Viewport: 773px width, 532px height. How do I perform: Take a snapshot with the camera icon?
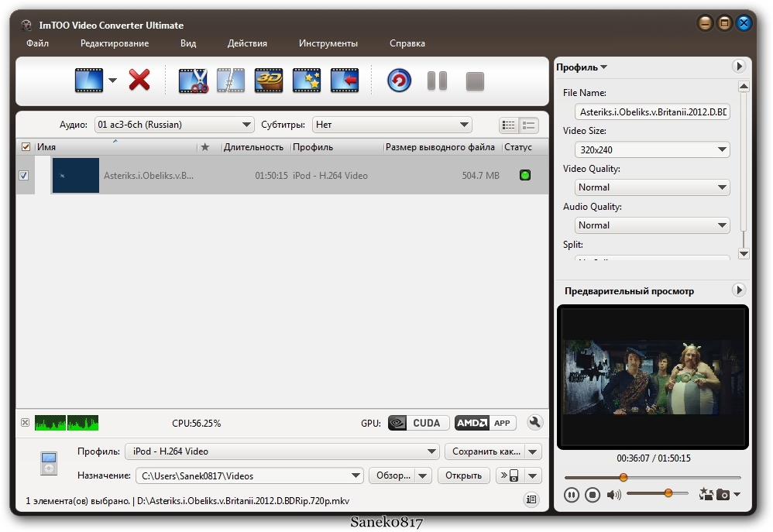723,494
